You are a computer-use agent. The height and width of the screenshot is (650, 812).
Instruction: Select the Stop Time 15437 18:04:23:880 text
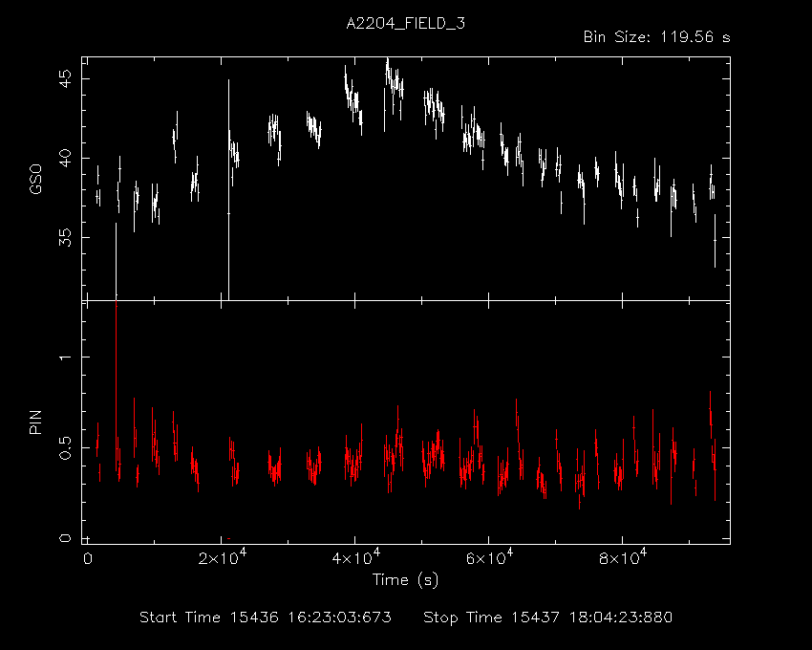click(548, 617)
